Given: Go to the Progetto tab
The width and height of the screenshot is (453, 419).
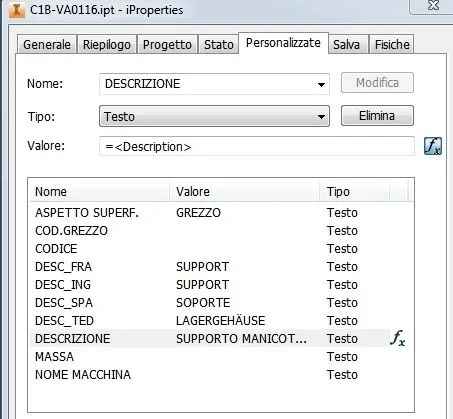Looking at the screenshot, I should tap(167, 44).
